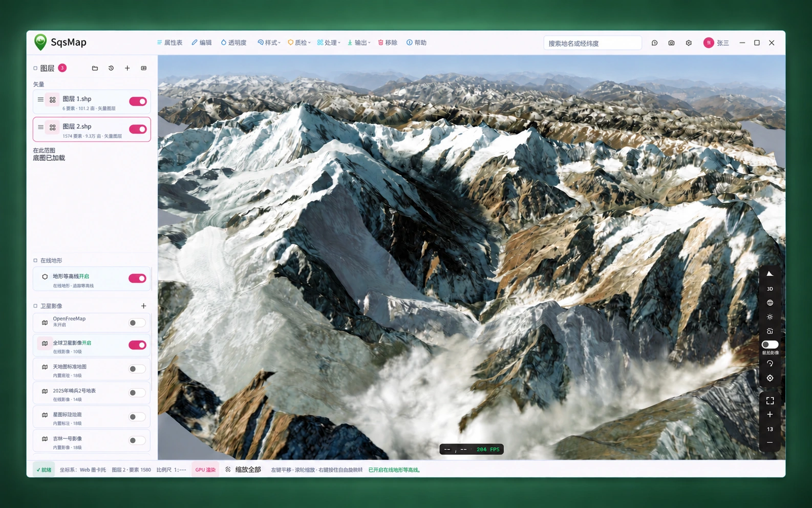Turn off the 地形等高线 switch
Screen dimensions: 812x508
coord(137,278)
